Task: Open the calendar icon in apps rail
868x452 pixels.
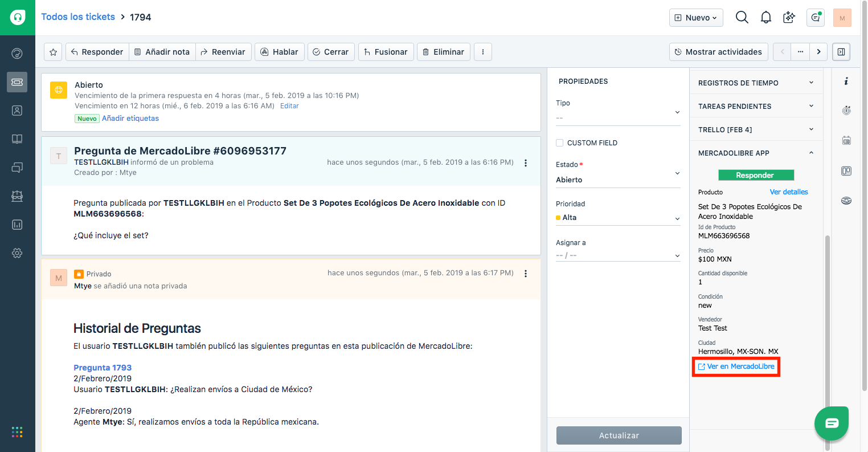Action: [x=846, y=140]
